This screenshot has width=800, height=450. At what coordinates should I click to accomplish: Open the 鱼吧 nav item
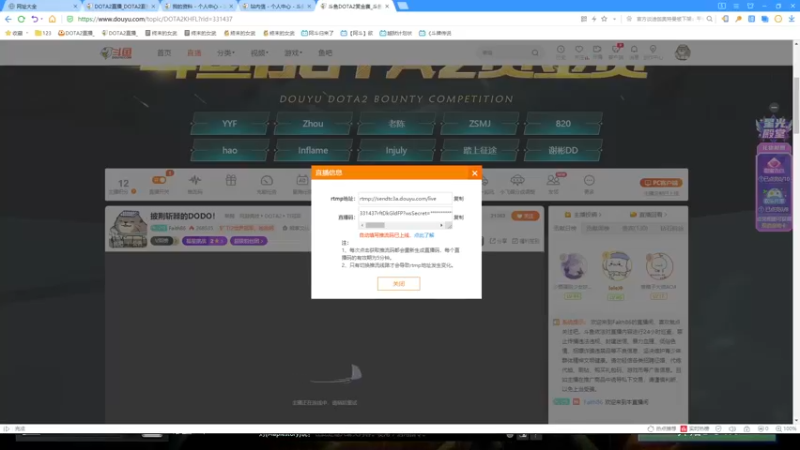coord(325,53)
